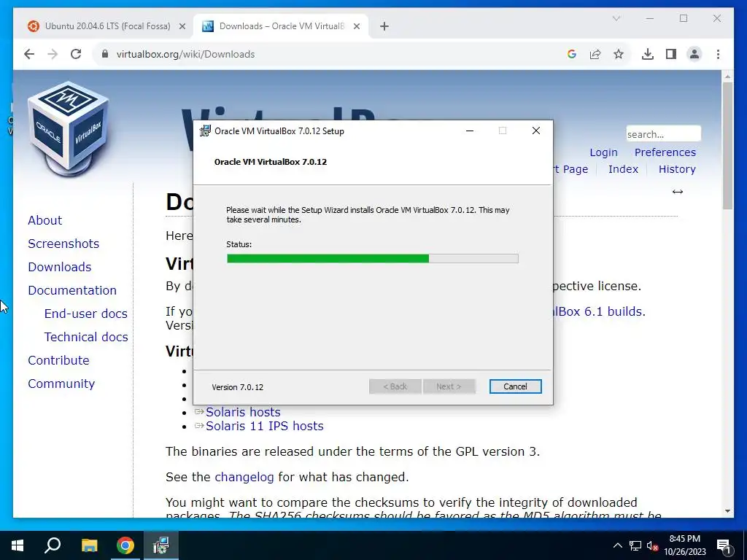Open the Chrome profile avatar
This screenshot has height=560, width=747.
(694, 54)
